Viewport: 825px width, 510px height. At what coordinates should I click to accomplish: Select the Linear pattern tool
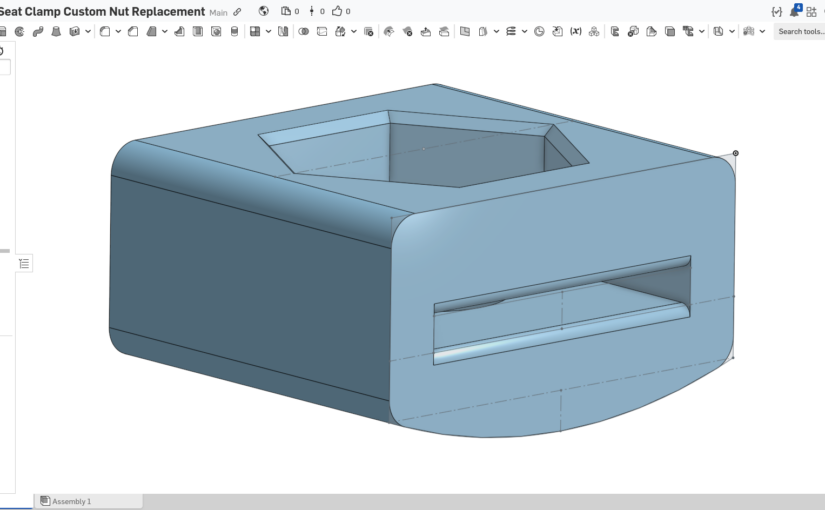click(255, 32)
